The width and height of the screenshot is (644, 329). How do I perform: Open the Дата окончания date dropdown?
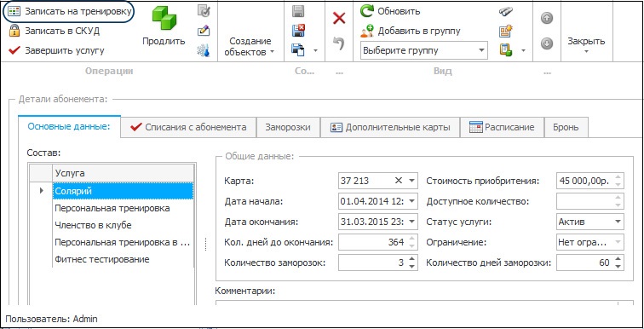tap(411, 222)
